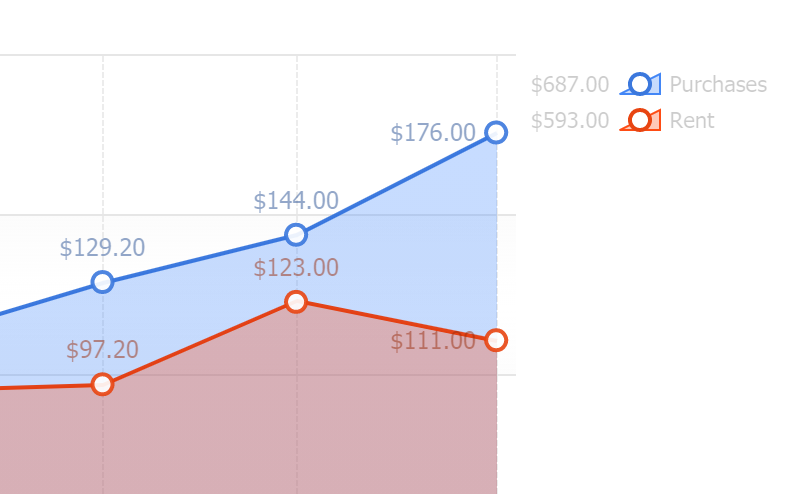This screenshot has width=800, height=494.
Task: Click the $593.00 Rent total in legend
Action: click(570, 121)
